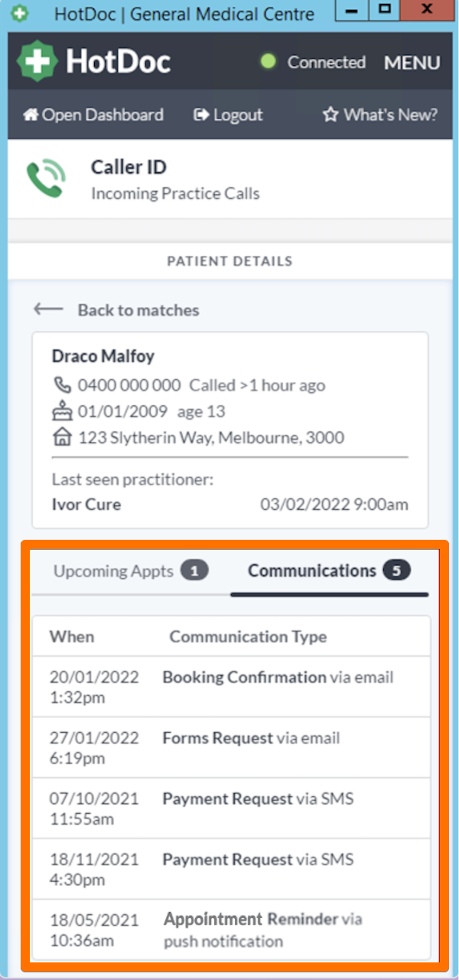Click the green Caller ID phone icon

tap(46, 178)
